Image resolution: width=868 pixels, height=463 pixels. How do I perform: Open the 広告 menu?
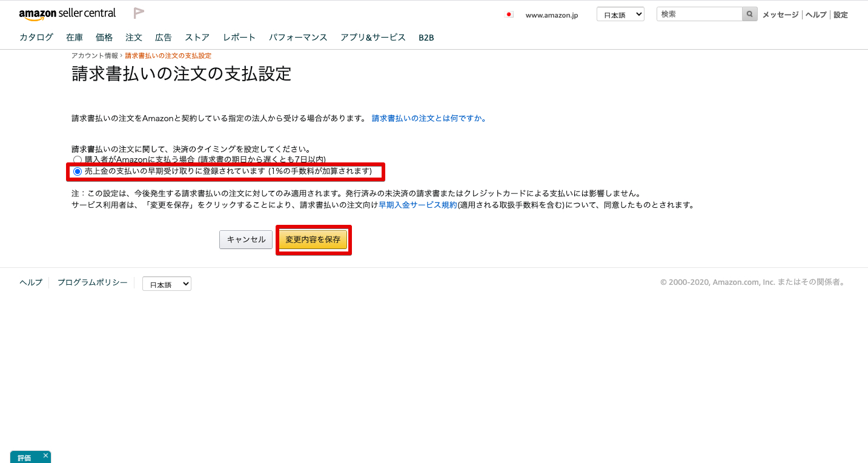[x=164, y=38]
